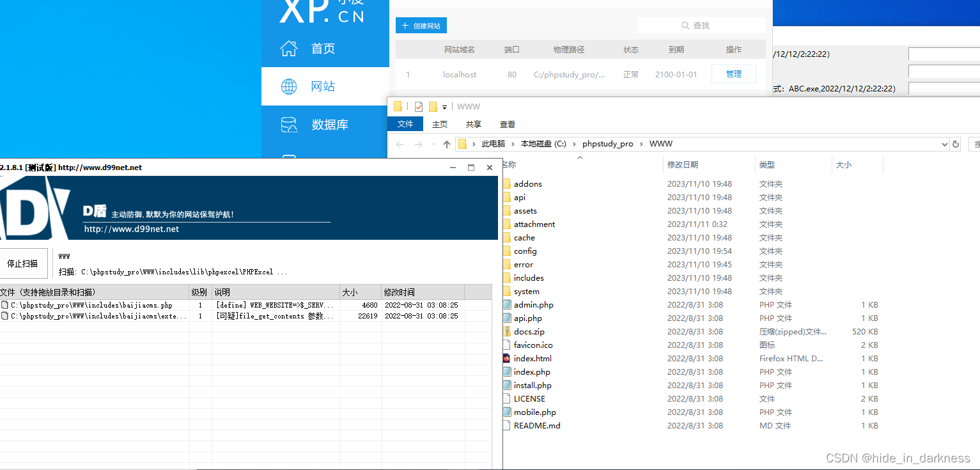Image resolution: width=980 pixels, height=470 pixels.
Task: Select the cache folder
Action: tap(524, 238)
